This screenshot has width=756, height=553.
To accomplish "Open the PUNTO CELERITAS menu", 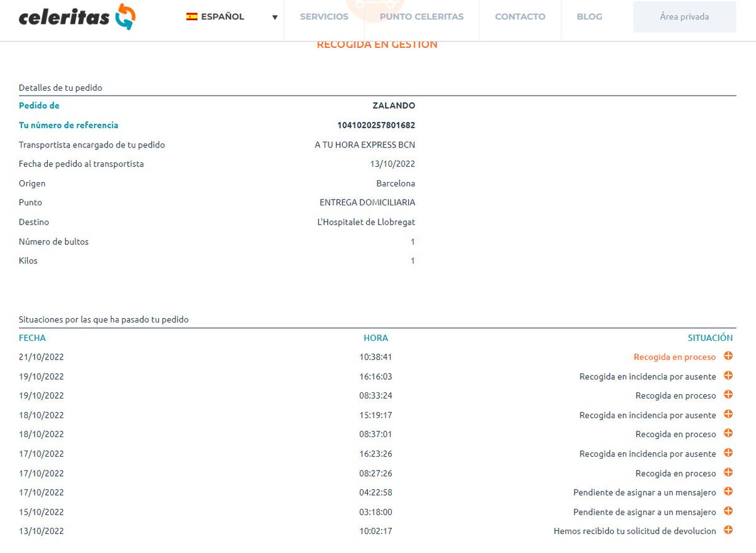I will tap(421, 17).
